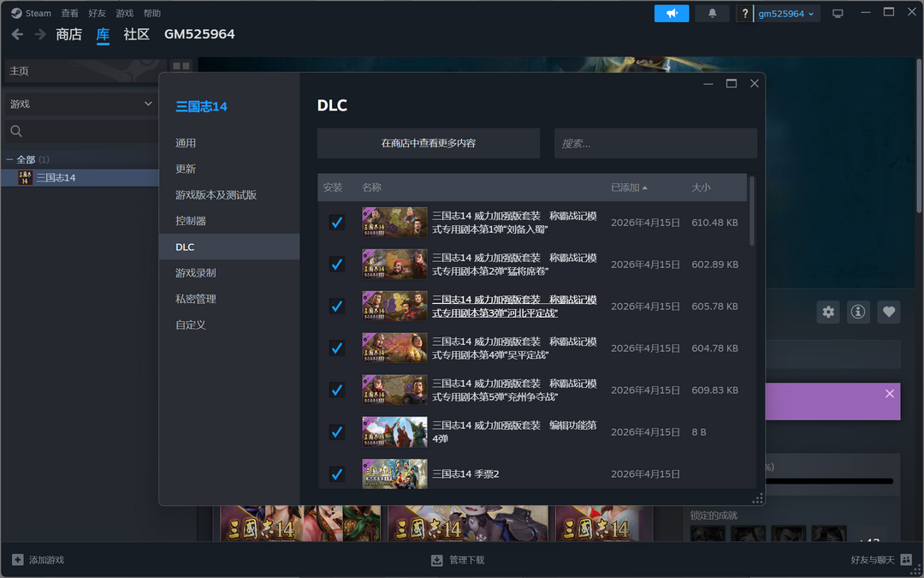Image resolution: width=924 pixels, height=578 pixels.
Task: Click 添加游戏 at bottom left
Action: pyautogui.click(x=38, y=560)
